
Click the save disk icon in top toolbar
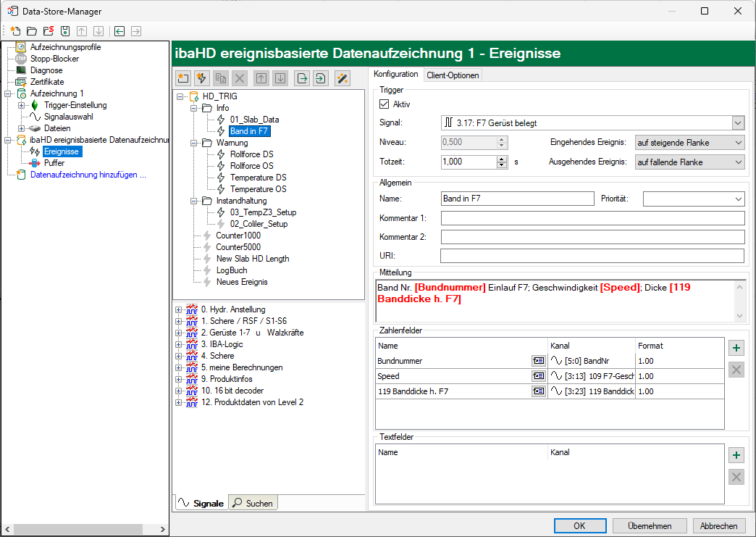pos(65,31)
